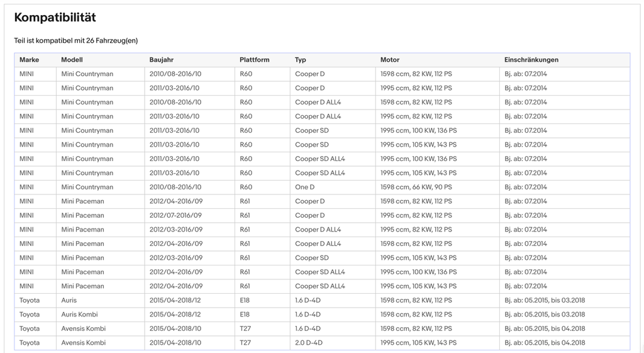Select 'Teil ist kompatibel mit 26 Fahrzeug(en)' text

tap(76, 41)
